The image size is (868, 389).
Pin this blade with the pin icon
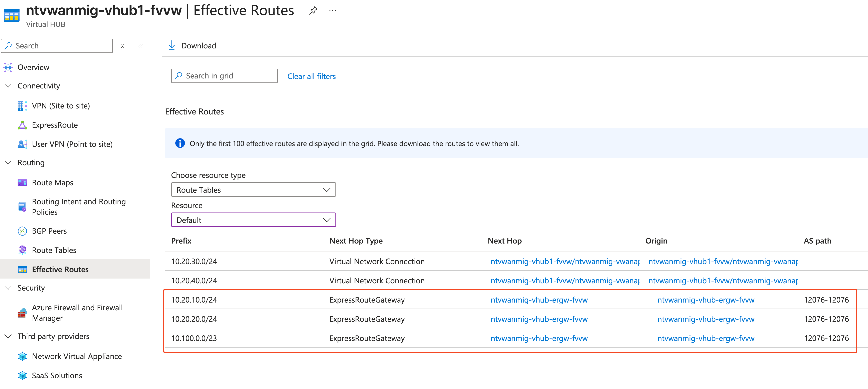click(x=313, y=10)
